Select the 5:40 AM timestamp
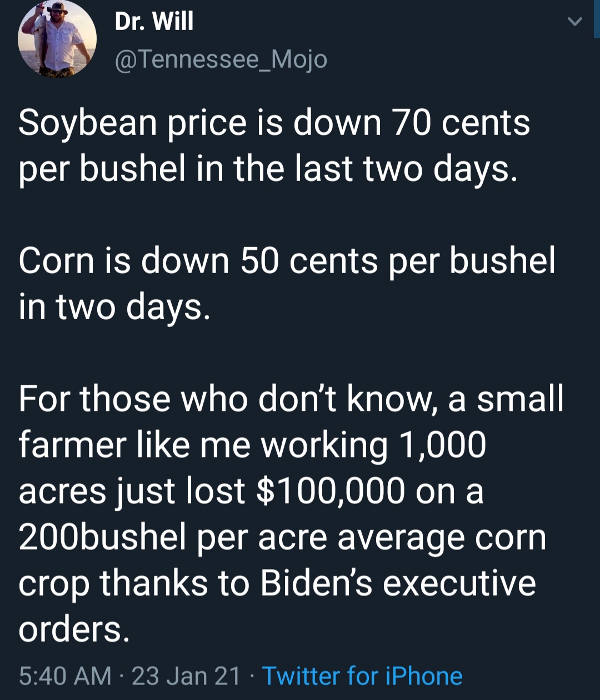 click(x=65, y=676)
